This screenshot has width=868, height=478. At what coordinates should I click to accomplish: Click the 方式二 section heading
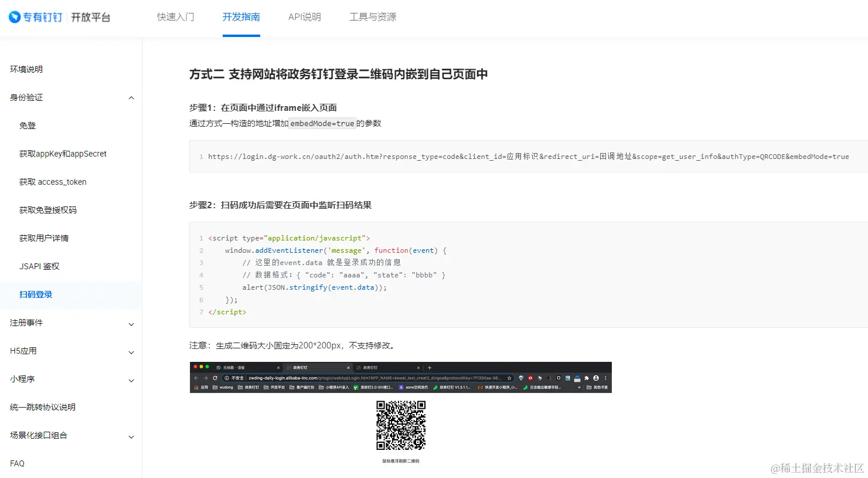338,74
